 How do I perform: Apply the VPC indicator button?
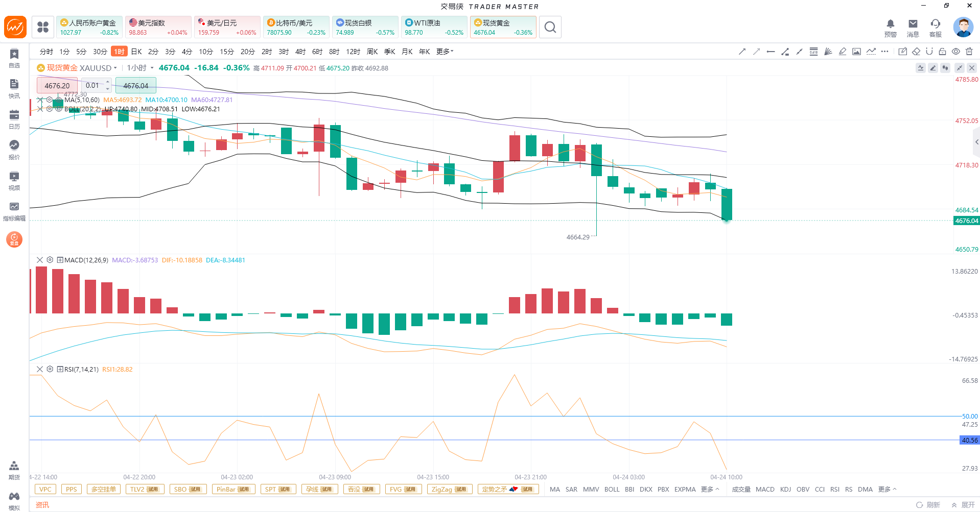[x=45, y=490]
